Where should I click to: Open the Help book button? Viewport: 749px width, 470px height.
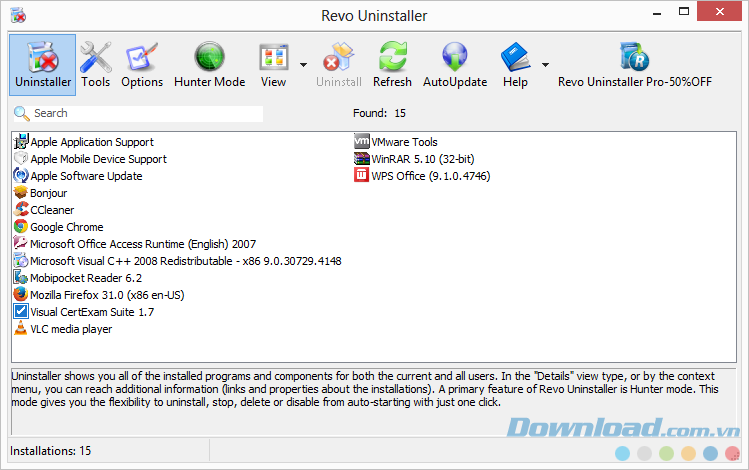pyautogui.click(x=515, y=65)
